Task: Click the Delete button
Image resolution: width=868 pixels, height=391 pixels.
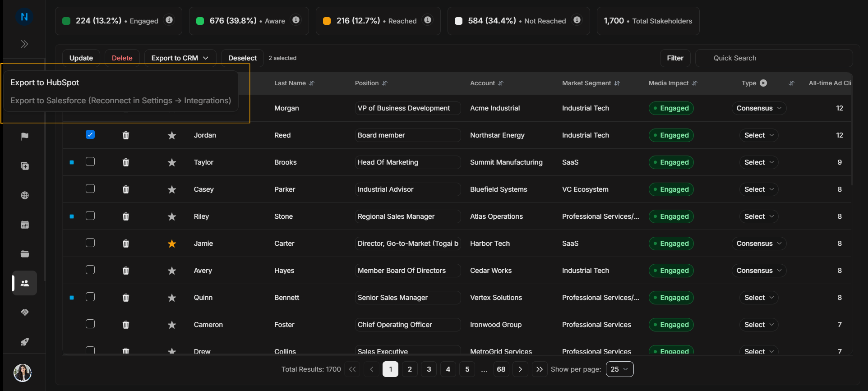Action: coord(122,58)
